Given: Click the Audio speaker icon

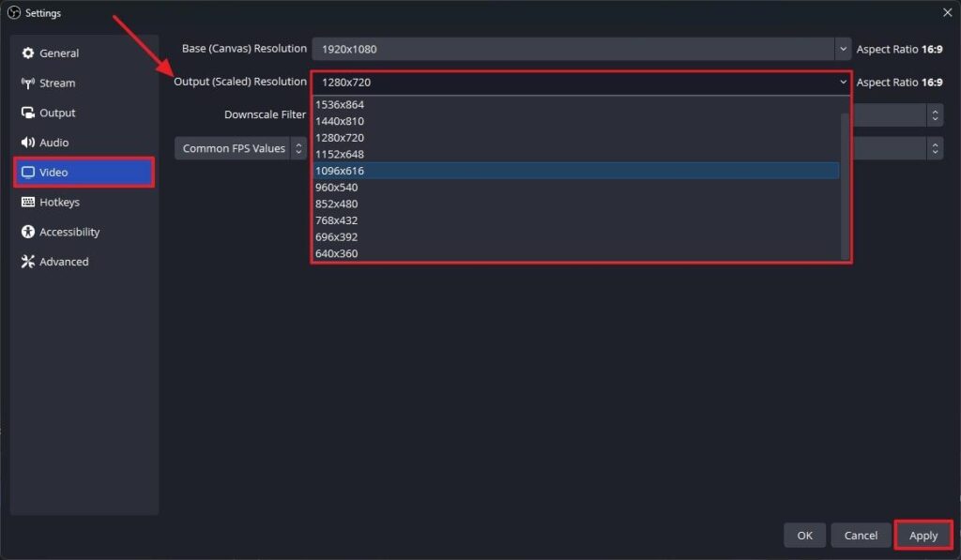Looking at the screenshot, I should [28, 143].
